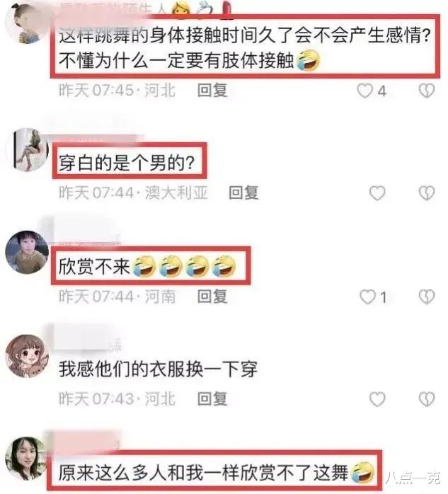Select the comment 原来这么多人和我一样欣赏不了这舞
The width and height of the screenshot is (448, 494).
tap(217, 473)
